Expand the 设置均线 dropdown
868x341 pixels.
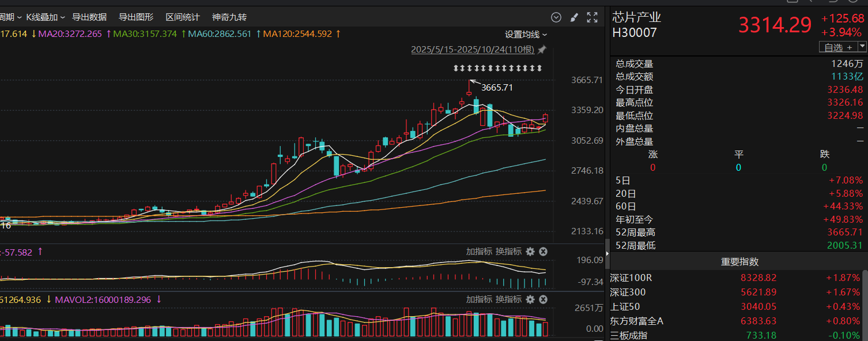tap(526, 35)
